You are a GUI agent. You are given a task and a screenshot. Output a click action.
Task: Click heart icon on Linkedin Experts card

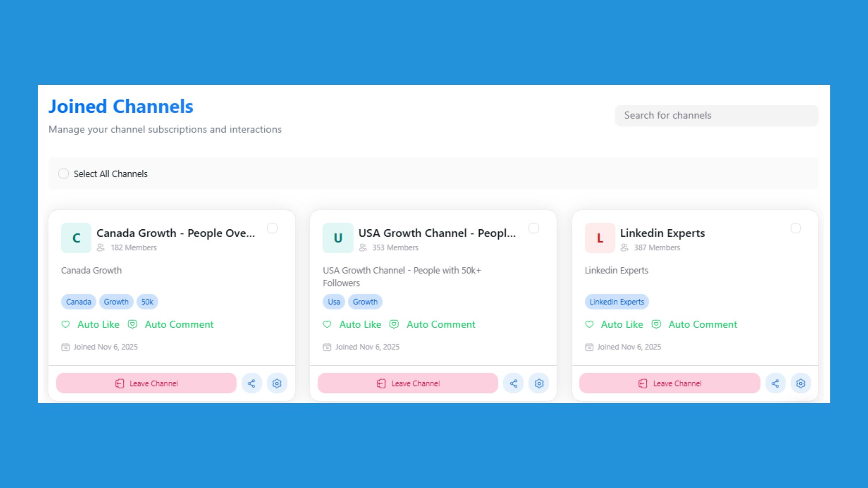589,325
